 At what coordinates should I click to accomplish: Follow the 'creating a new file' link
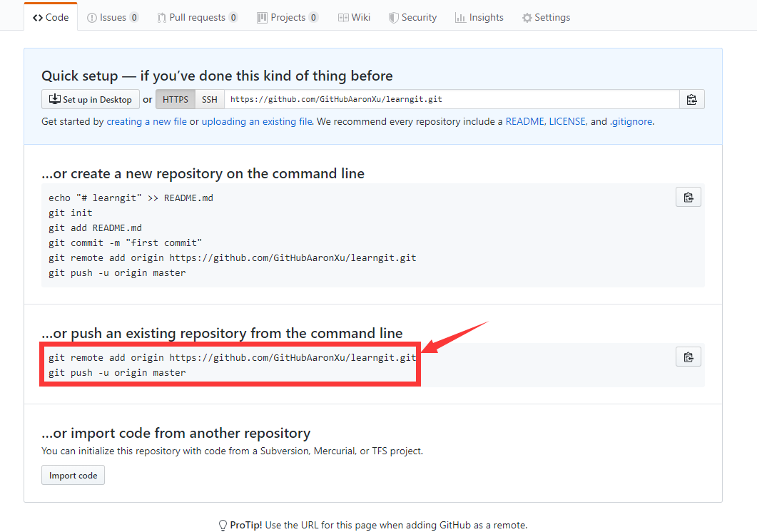pyautogui.click(x=146, y=122)
